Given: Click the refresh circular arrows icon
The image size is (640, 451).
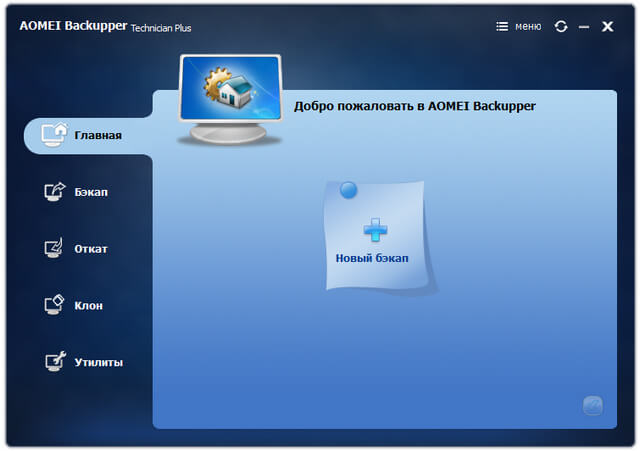Looking at the screenshot, I should tap(561, 27).
